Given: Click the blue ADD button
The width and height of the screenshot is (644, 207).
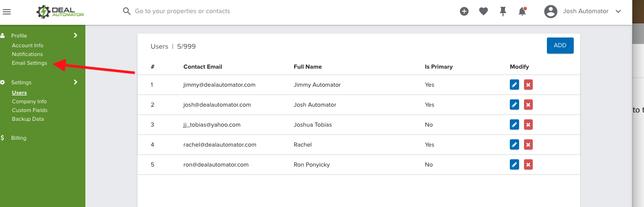Looking at the screenshot, I should [x=560, y=45].
